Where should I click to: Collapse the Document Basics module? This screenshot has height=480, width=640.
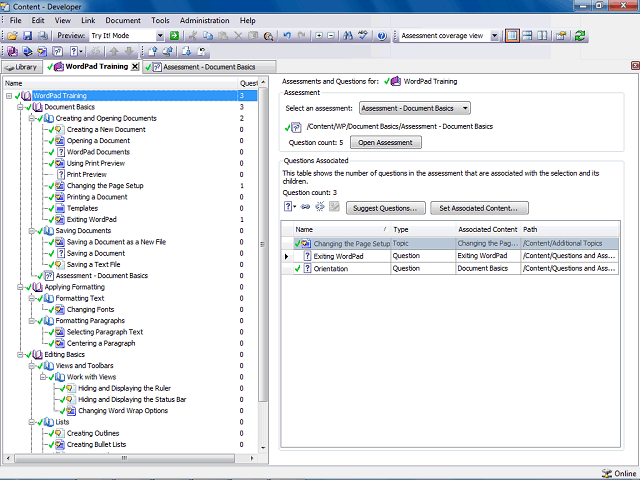[20, 107]
